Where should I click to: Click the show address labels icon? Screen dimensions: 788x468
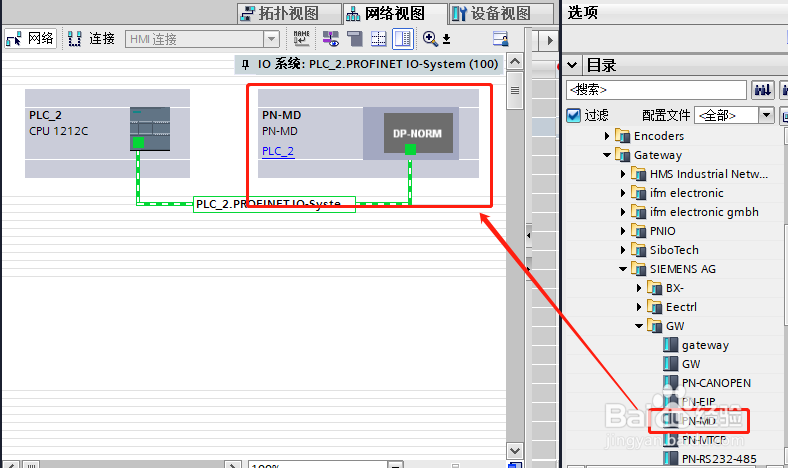(x=330, y=38)
